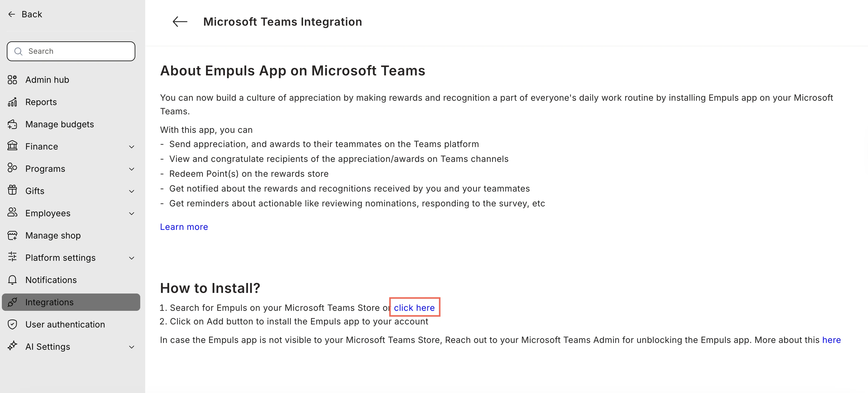The height and width of the screenshot is (393, 868).
Task: Open the Platform settings menu label
Action: point(61,258)
